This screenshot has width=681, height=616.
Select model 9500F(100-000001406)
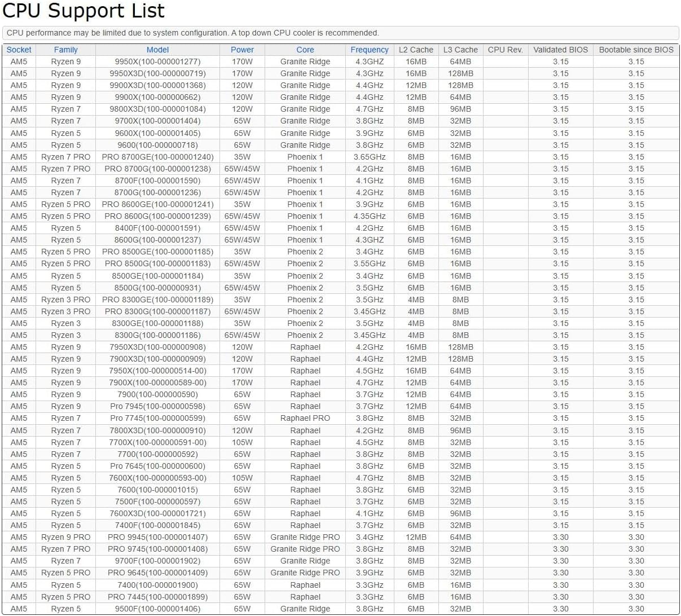point(157,609)
